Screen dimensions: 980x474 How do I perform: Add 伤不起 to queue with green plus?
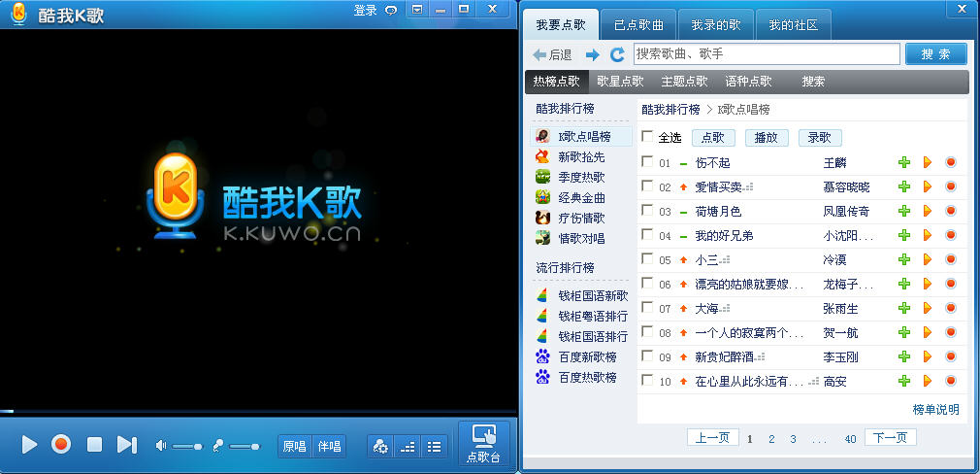click(x=904, y=162)
